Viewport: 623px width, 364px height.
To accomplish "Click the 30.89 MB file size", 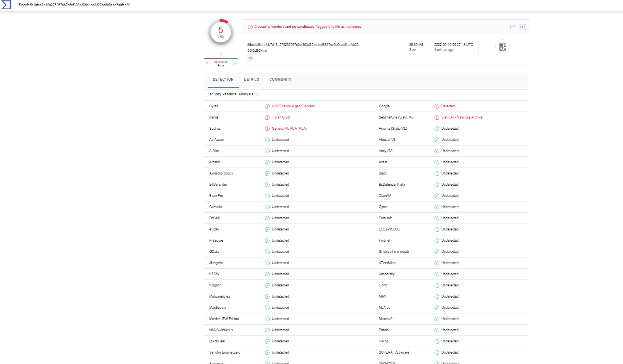I will (x=416, y=45).
